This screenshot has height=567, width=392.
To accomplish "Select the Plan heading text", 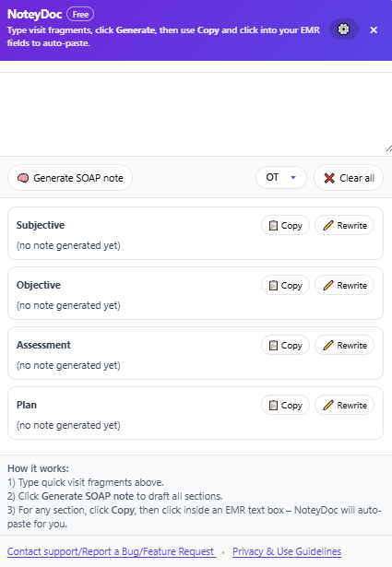I will tap(27, 405).
